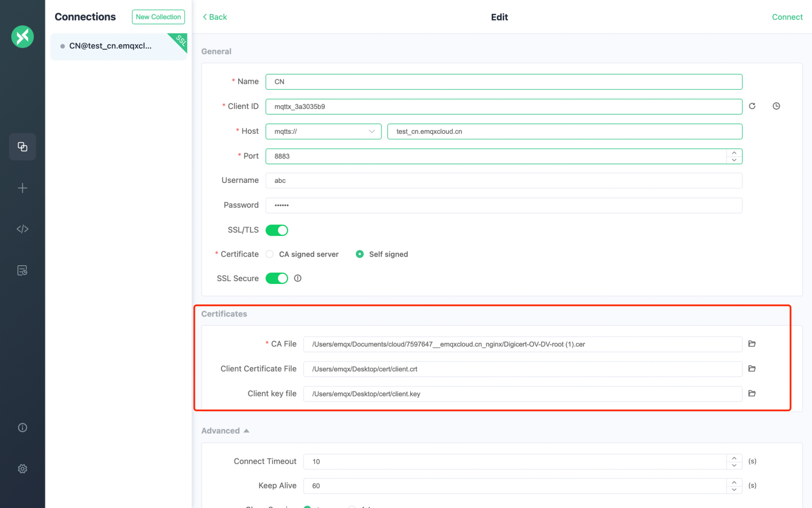
Task: Click the General section label
Action: click(x=216, y=51)
